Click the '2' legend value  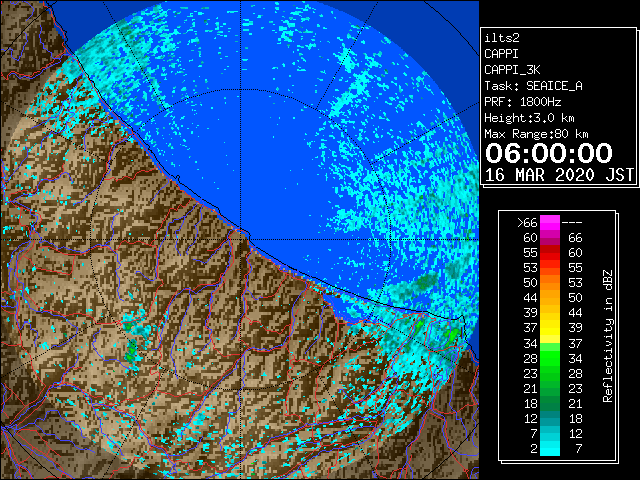534,449
